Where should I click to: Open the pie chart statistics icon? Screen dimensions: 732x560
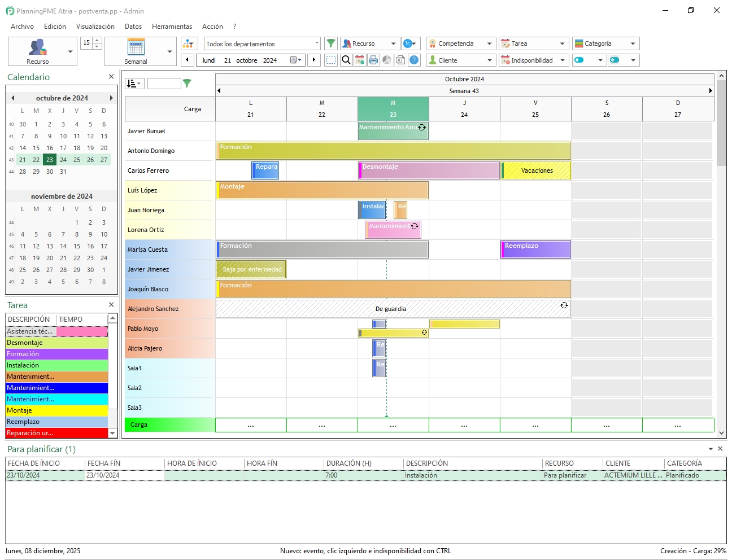pyautogui.click(x=387, y=60)
